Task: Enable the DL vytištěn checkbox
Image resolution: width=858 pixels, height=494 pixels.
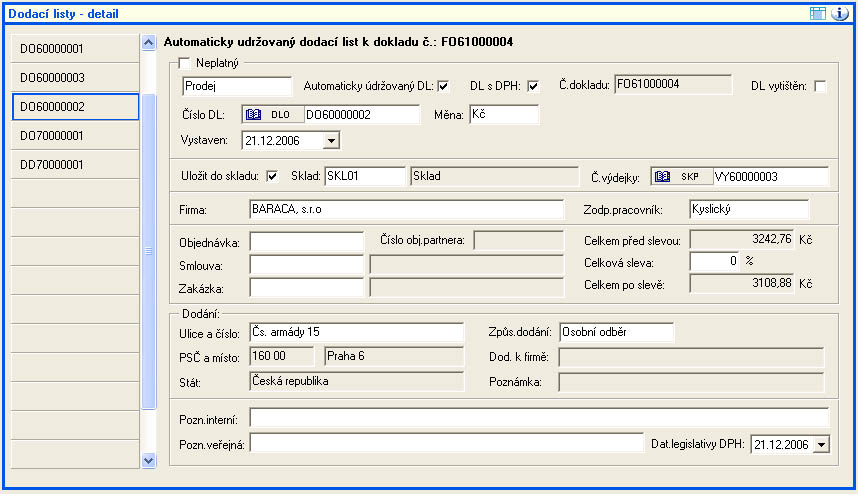Action: [x=820, y=86]
